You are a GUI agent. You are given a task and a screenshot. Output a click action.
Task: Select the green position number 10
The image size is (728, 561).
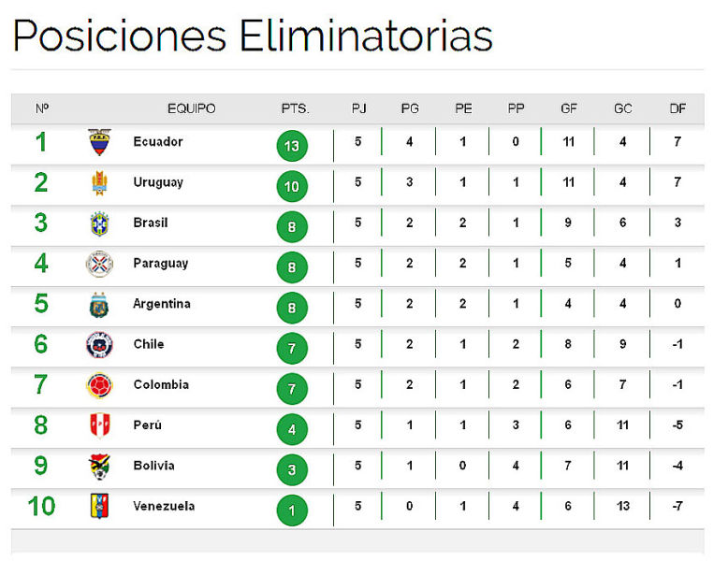[41, 506]
